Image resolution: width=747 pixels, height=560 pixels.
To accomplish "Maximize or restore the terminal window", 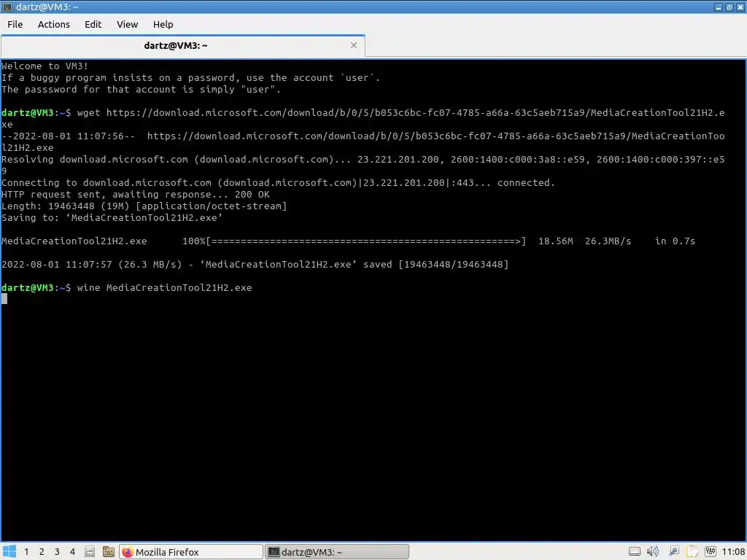I will click(729, 7).
